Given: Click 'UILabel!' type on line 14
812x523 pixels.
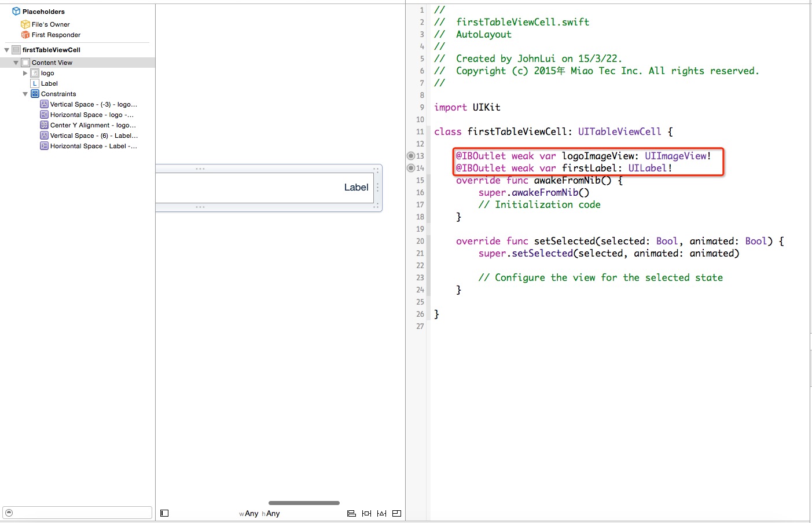Looking at the screenshot, I should [650, 168].
